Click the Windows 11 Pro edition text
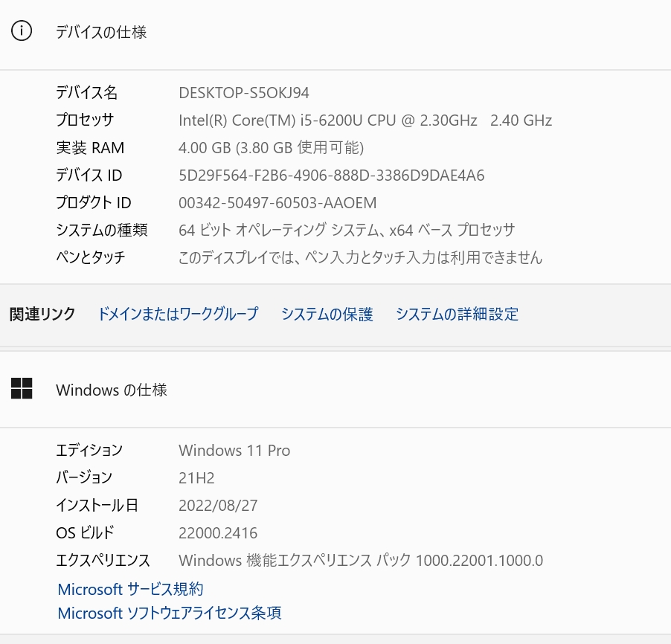671x644 pixels. pyautogui.click(x=234, y=451)
